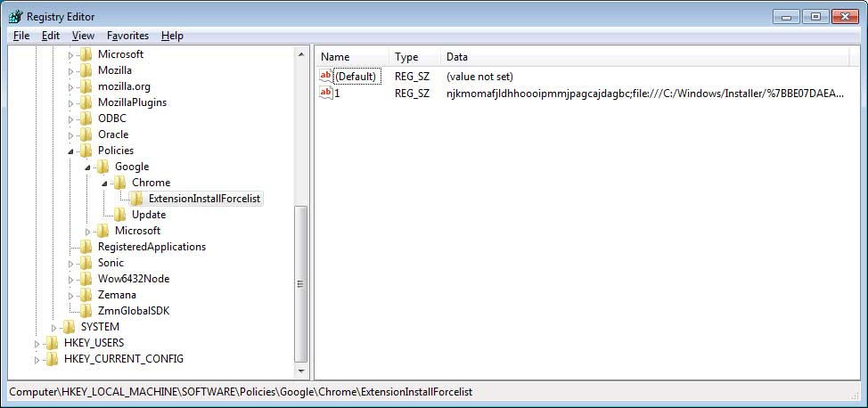Click the ExtensionInstallForcelist folder icon

click(136, 199)
